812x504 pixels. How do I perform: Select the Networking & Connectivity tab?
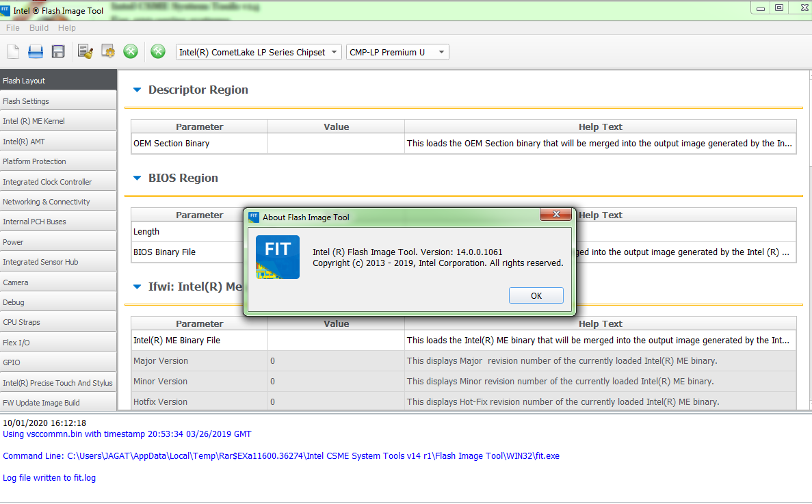point(58,202)
